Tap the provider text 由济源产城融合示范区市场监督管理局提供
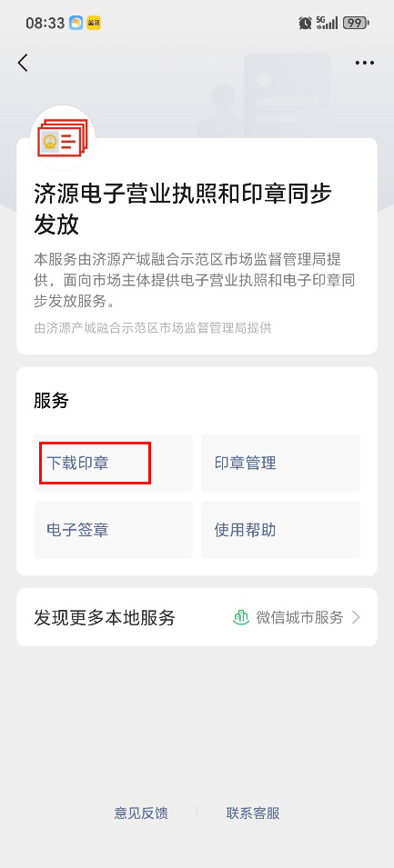Screen dimensions: 394x868 click(153, 328)
